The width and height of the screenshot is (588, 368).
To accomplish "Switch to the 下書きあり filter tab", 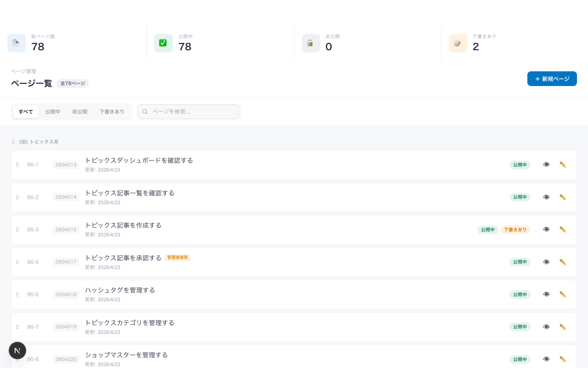I will click(112, 112).
